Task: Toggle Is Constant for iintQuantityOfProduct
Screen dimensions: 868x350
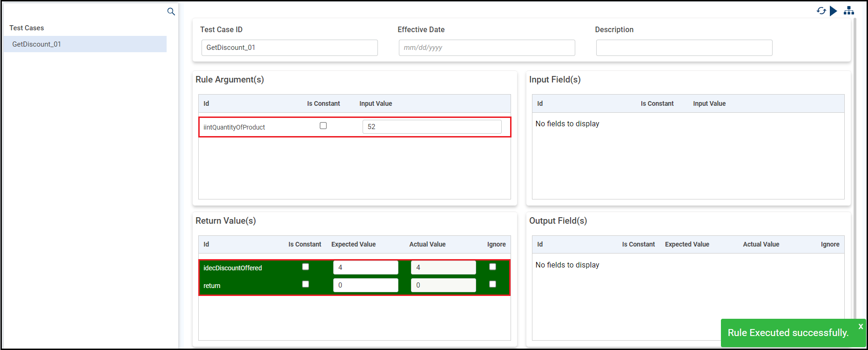Action: [323, 126]
